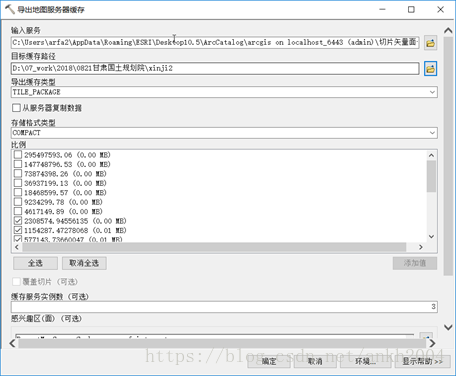Click the hammer tool icon in title bar
This screenshot has width=456, height=376.
tap(10, 9)
